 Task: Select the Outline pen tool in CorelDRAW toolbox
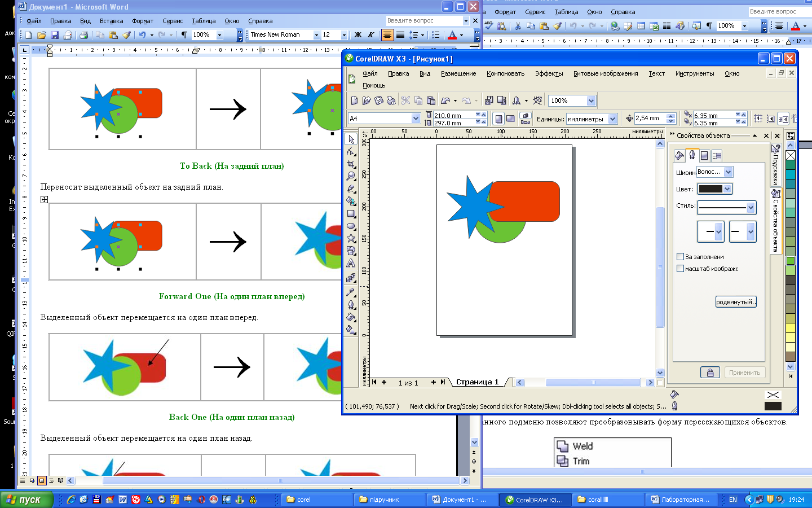click(x=351, y=305)
